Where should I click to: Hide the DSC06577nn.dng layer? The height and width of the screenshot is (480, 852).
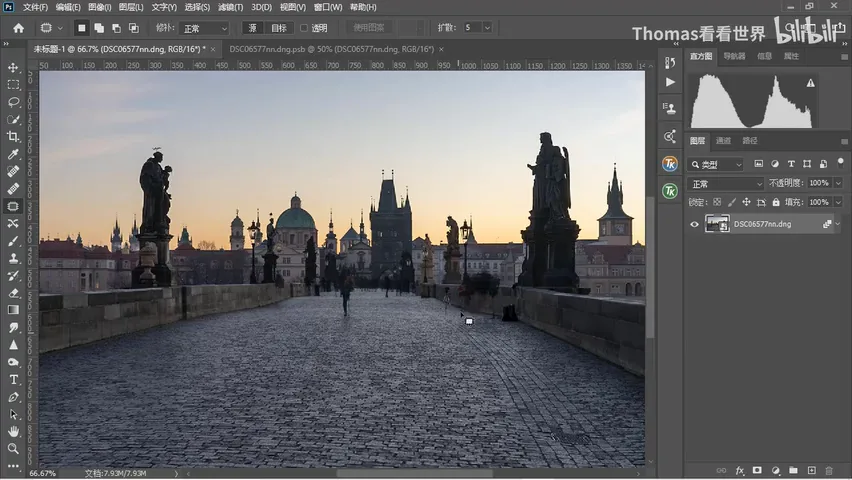694,224
